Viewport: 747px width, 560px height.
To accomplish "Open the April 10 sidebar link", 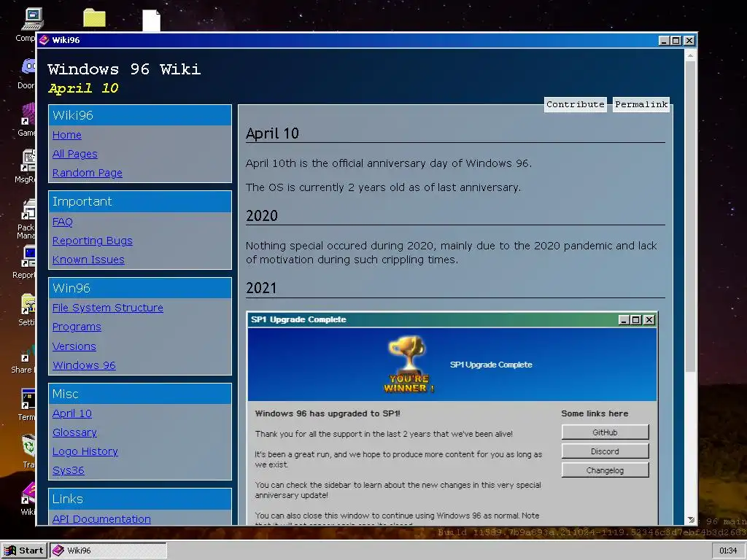I will (72, 413).
